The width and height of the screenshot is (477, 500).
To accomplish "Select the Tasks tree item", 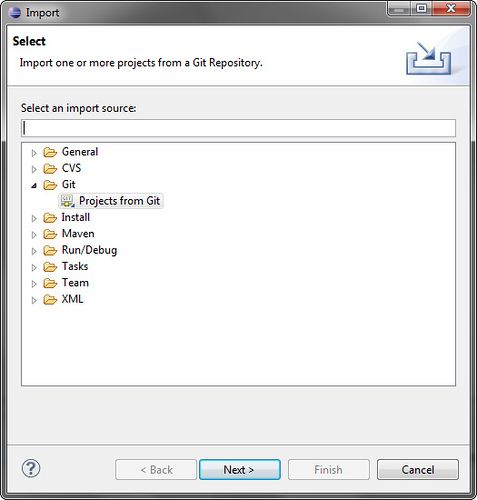I will tap(75, 266).
